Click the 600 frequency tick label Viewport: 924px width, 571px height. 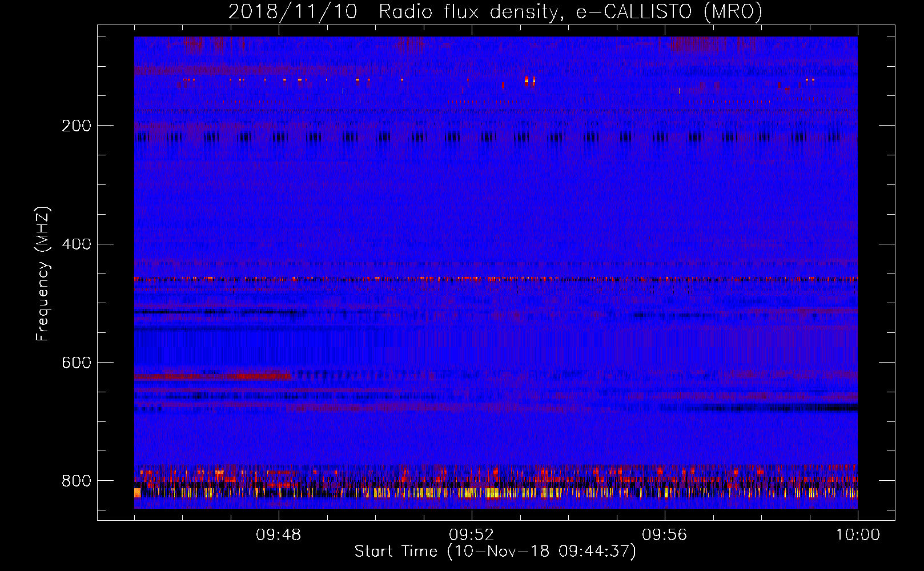click(x=77, y=363)
